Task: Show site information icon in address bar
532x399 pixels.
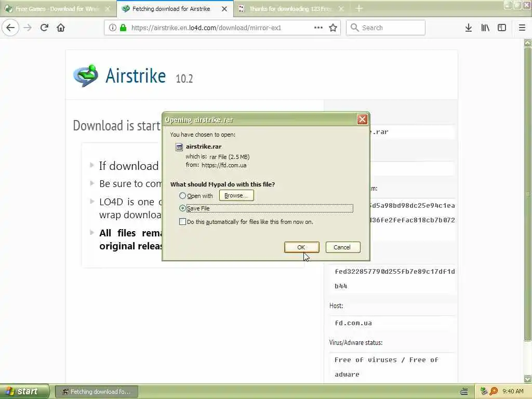Action: tap(112, 28)
